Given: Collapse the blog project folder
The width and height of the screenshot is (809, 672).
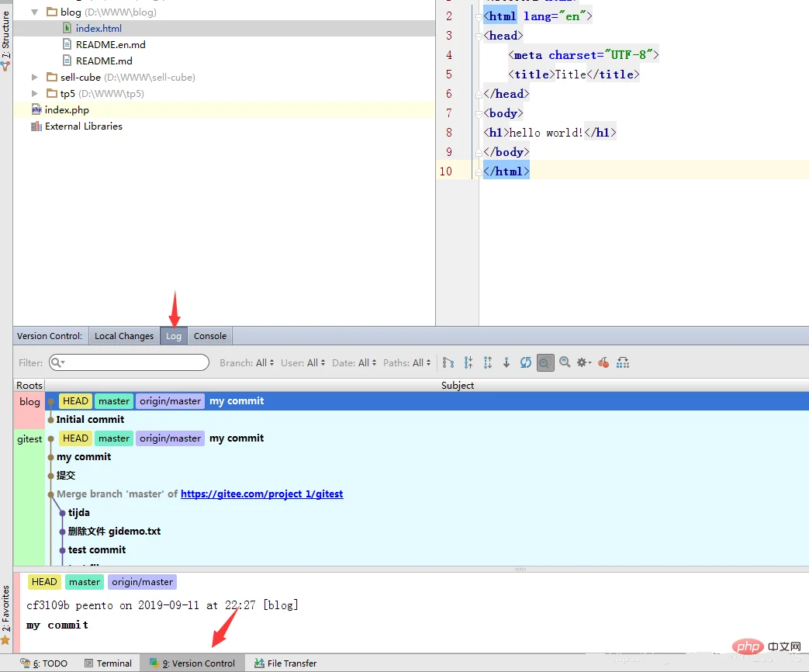Looking at the screenshot, I should point(35,12).
